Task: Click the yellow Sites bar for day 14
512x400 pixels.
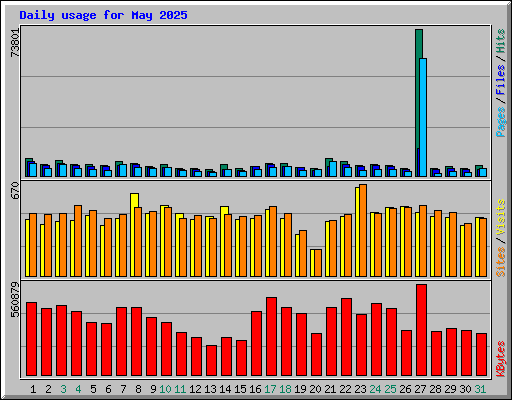Action: tap(223, 241)
